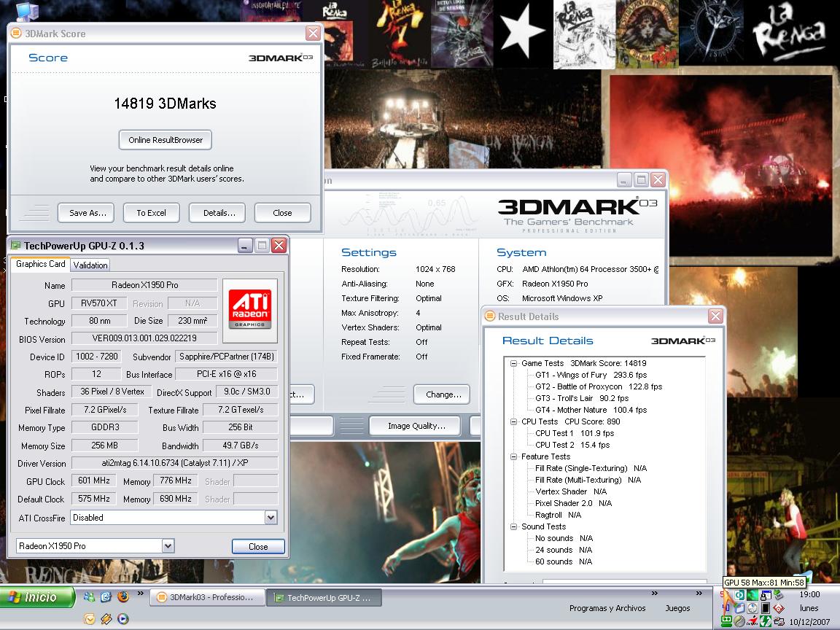The width and height of the screenshot is (840, 630).
Task: Click the green circular arrows tray icon
Action: point(766,621)
